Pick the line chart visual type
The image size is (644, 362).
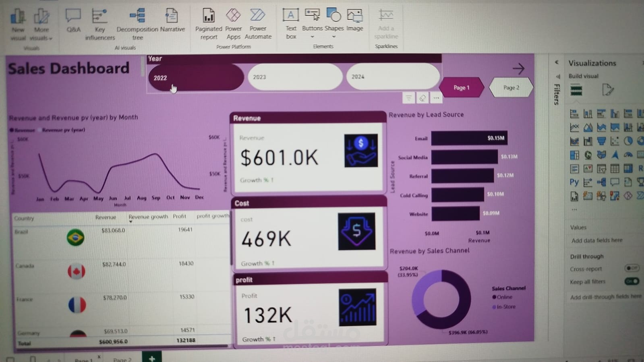574,128
